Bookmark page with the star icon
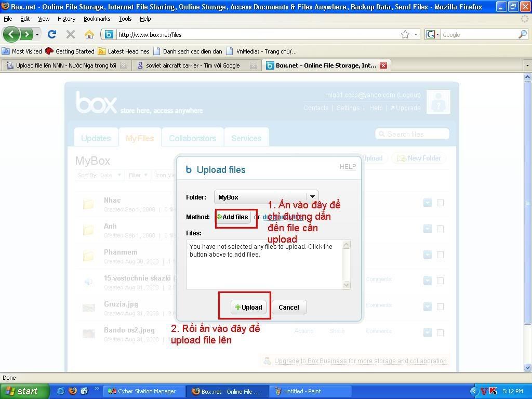Screen dimensions: 532x399 tap(405, 34)
